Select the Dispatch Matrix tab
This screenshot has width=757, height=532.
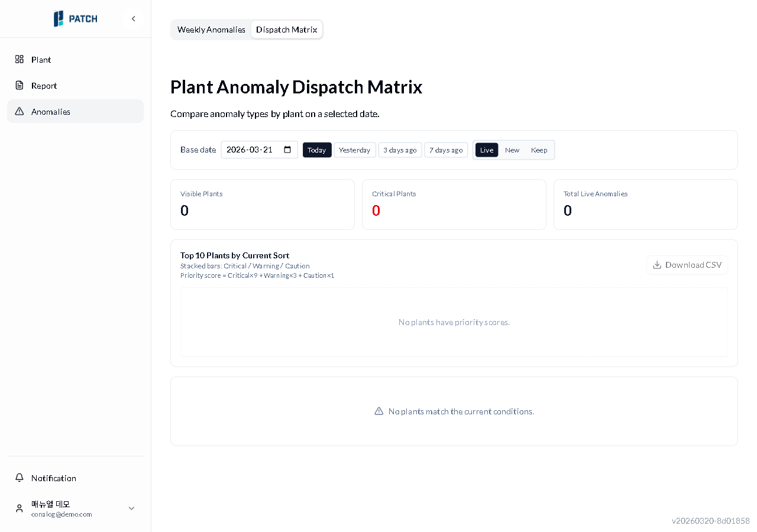(x=286, y=30)
